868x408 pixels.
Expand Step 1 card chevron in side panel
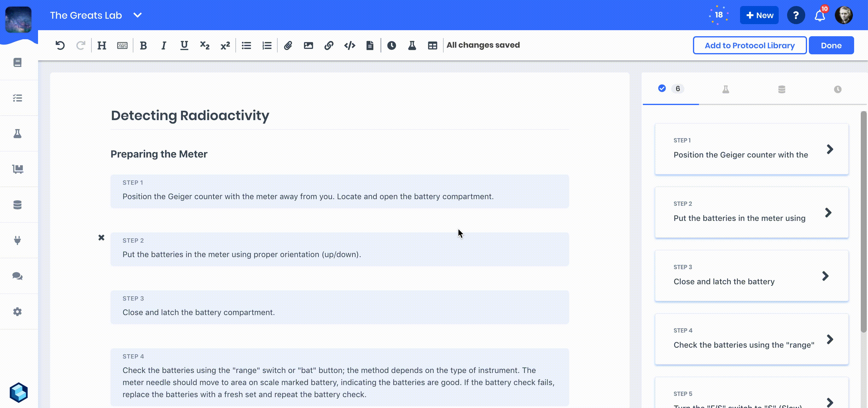(x=830, y=149)
